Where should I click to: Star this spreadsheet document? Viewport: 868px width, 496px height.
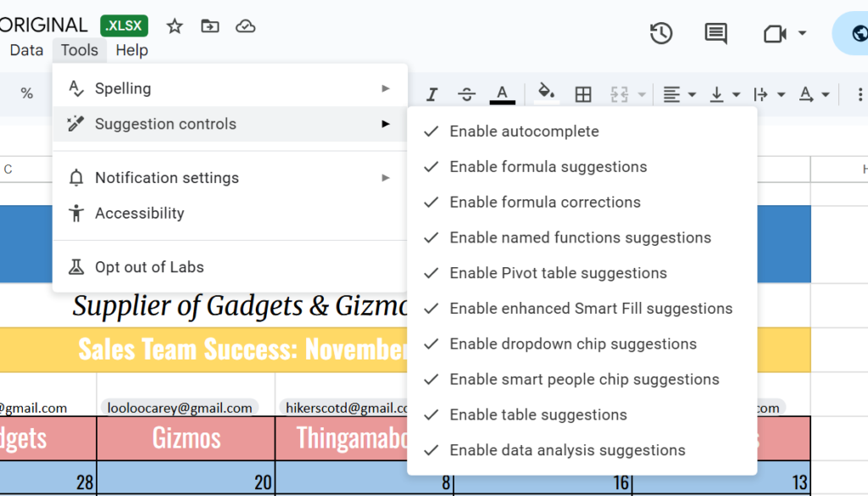click(175, 26)
